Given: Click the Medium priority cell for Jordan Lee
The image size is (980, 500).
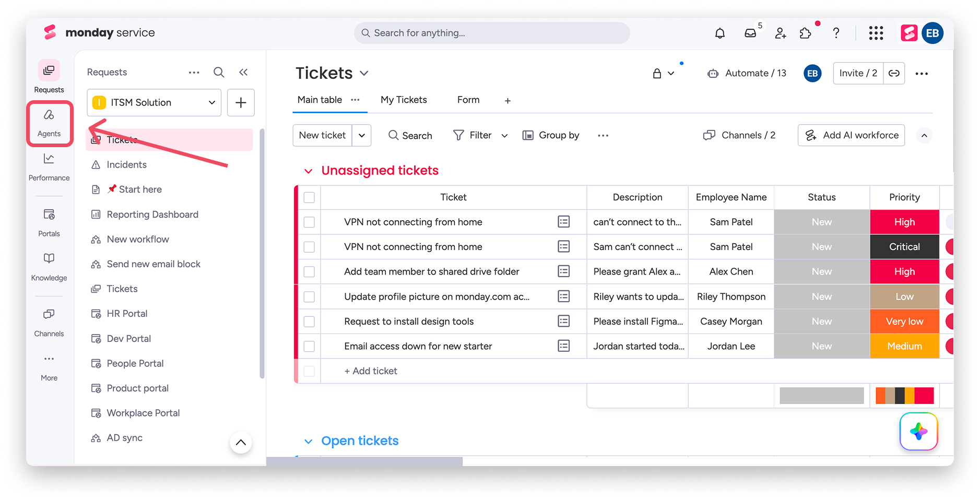Looking at the screenshot, I should pos(904,346).
